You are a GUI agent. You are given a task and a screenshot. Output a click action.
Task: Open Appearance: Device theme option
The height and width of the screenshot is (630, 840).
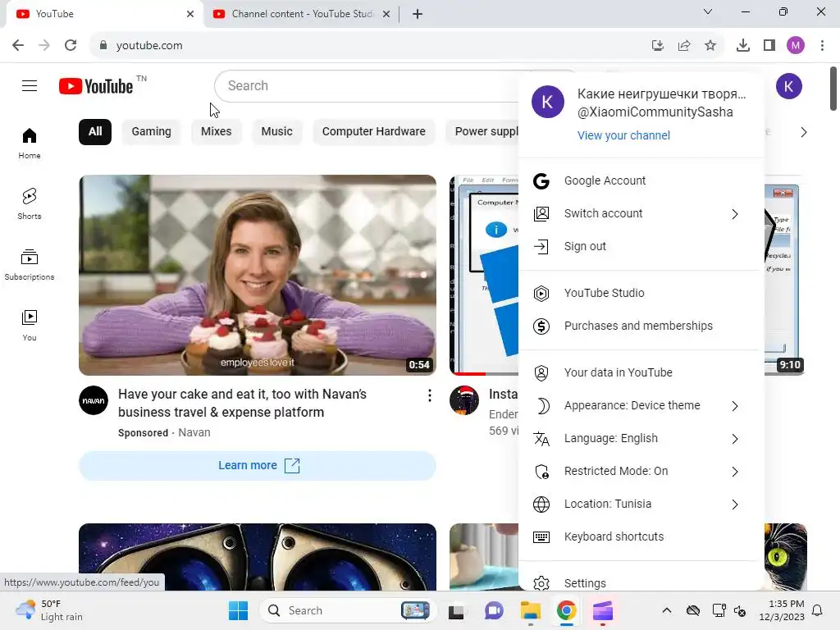click(x=641, y=405)
